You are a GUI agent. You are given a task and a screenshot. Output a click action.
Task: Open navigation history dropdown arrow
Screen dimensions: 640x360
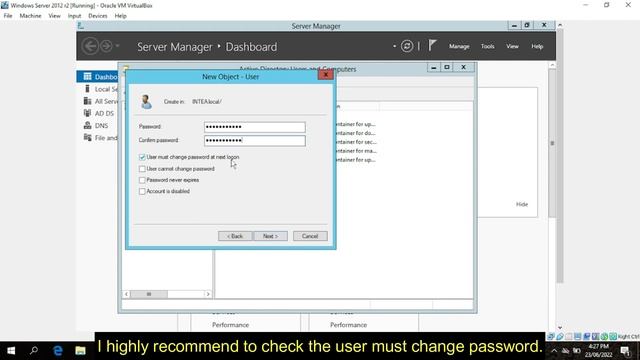coord(118,46)
